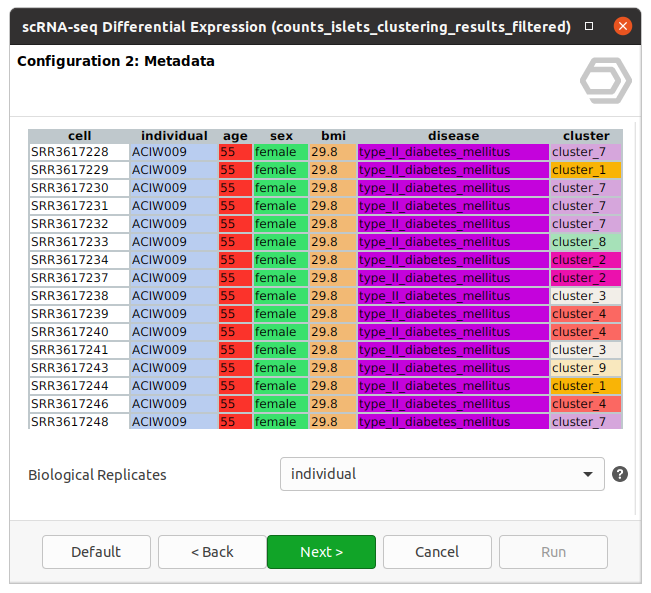Select the individual column header
The height and width of the screenshot is (593, 651).
[174, 136]
